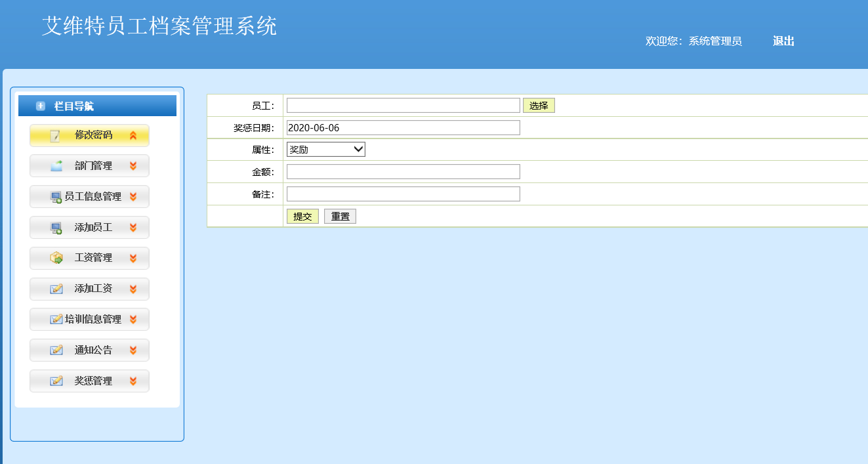Click the 金额： field label
Image resolution: width=868 pixels, height=464 pixels.
point(263,173)
